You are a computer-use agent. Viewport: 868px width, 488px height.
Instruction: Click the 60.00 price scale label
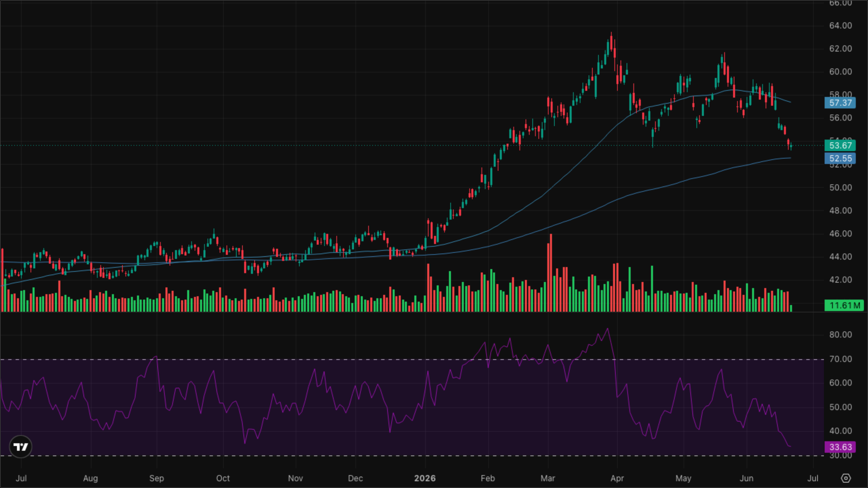click(x=841, y=72)
